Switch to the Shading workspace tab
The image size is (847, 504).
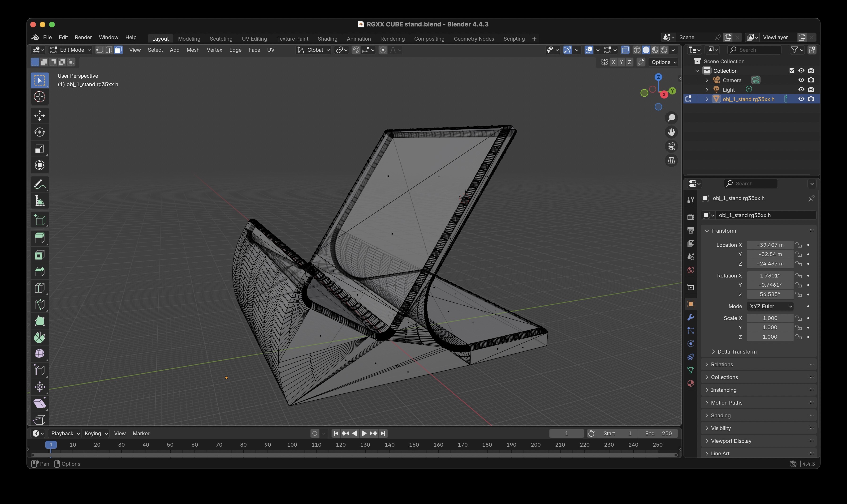pyautogui.click(x=327, y=39)
